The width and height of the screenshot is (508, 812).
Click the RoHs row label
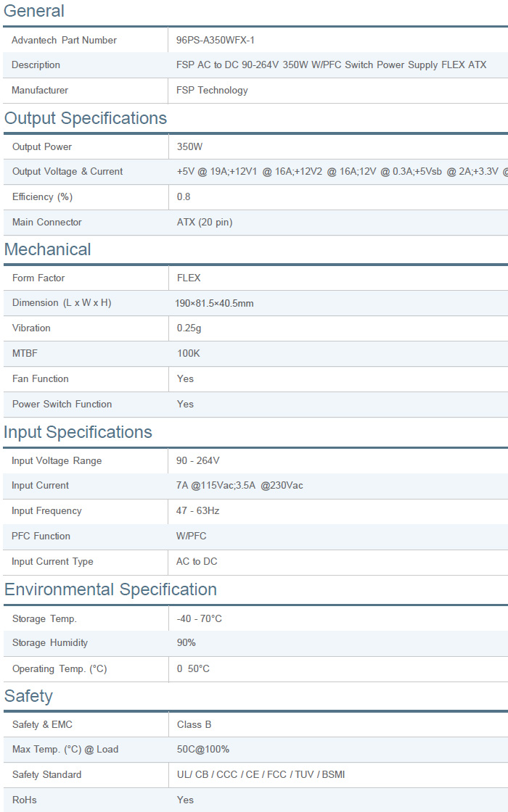click(25, 800)
